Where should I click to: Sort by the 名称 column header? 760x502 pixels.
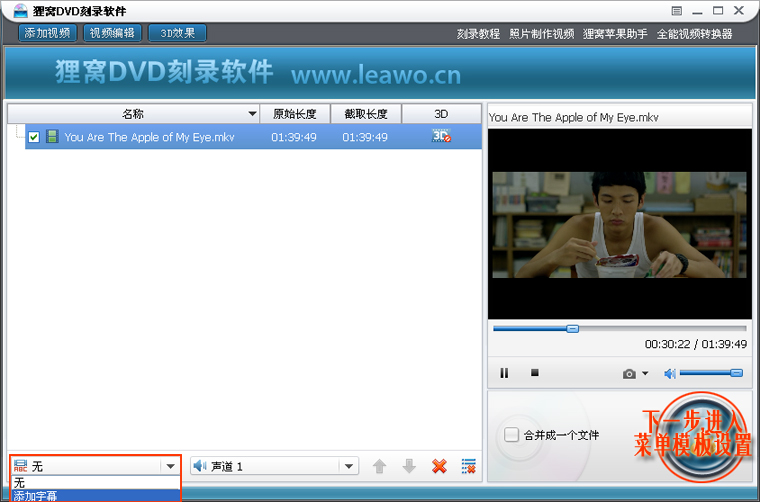133,114
